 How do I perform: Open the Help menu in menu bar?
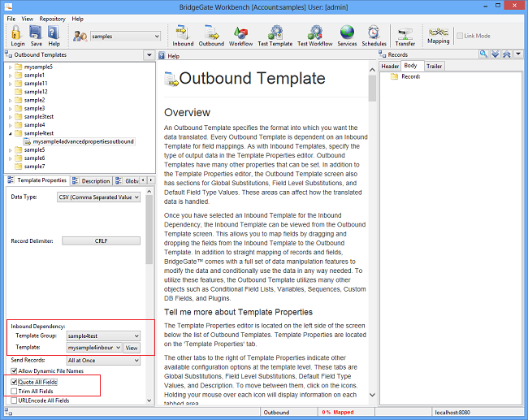77,19
